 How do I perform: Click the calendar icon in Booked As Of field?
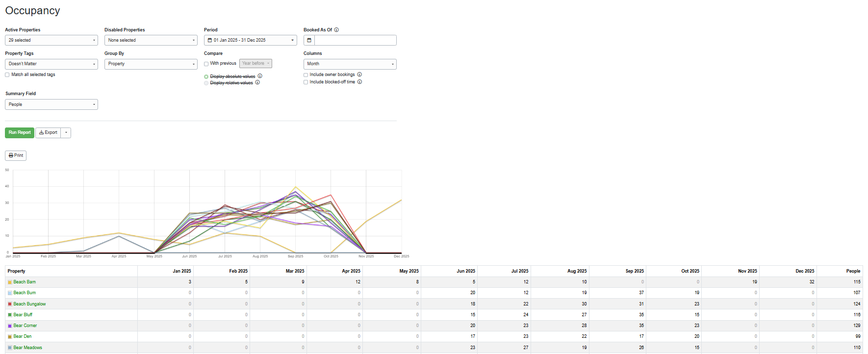tap(309, 40)
